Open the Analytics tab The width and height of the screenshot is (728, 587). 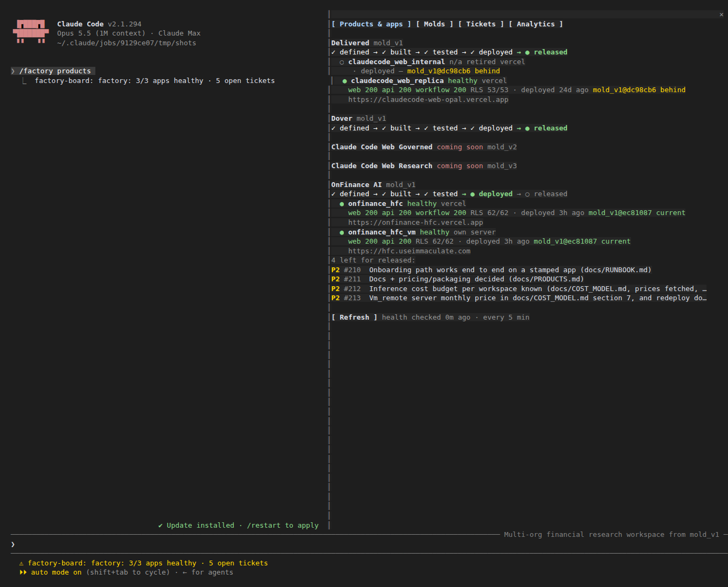(x=536, y=24)
